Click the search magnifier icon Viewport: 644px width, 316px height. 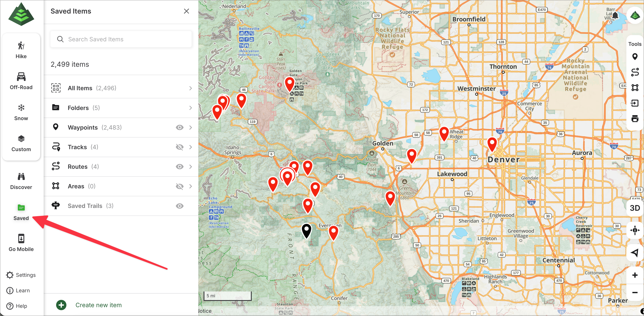(60, 39)
